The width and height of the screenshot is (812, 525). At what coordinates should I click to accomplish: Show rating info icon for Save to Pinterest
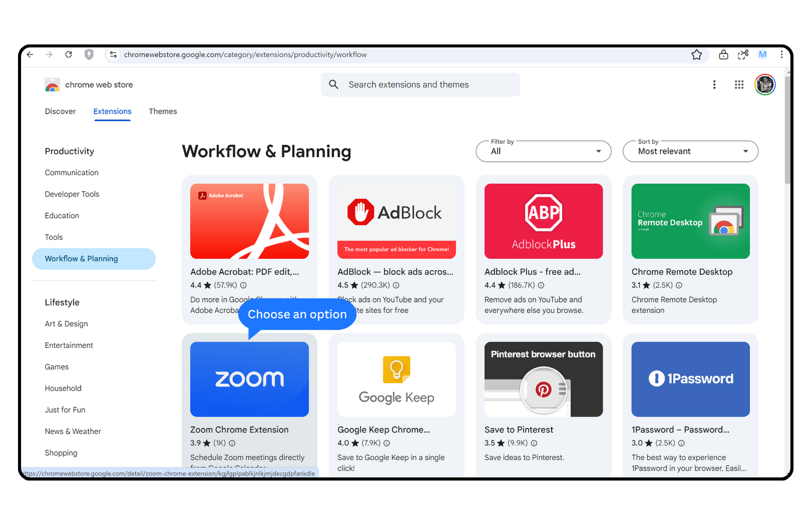pos(534,443)
